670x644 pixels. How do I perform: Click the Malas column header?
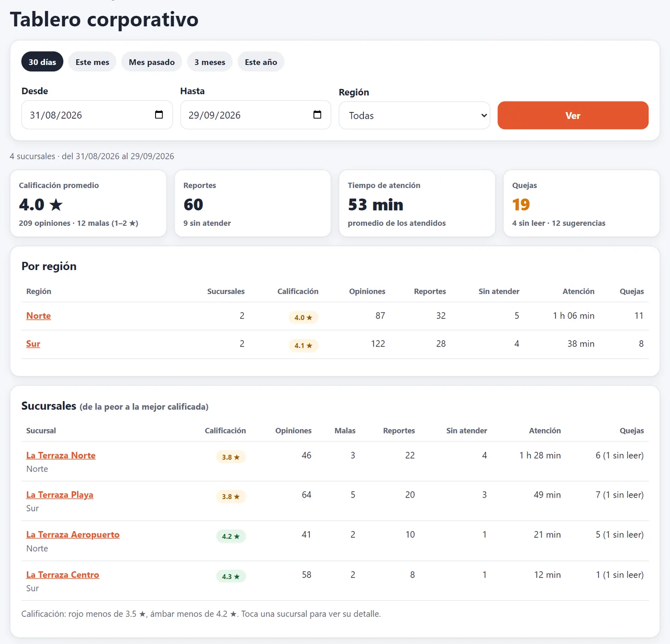pos(345,431)
